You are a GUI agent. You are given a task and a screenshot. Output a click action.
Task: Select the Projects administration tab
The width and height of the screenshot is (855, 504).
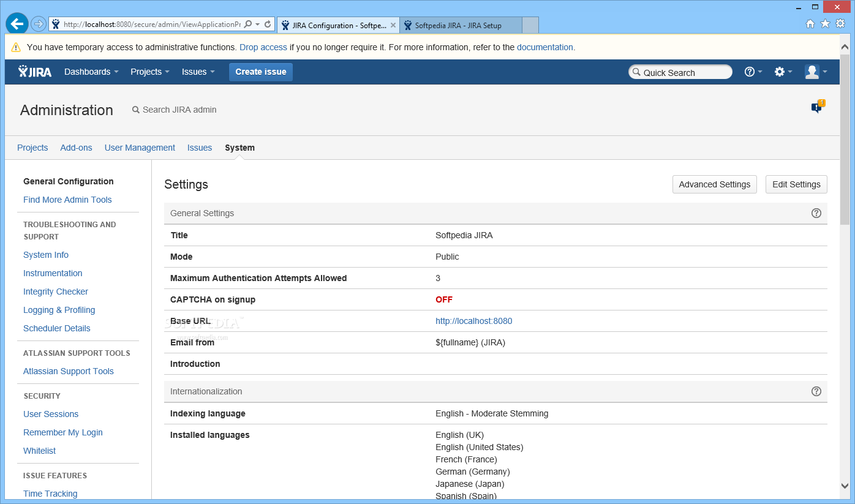pyautogui.click(x=32, y=148)
